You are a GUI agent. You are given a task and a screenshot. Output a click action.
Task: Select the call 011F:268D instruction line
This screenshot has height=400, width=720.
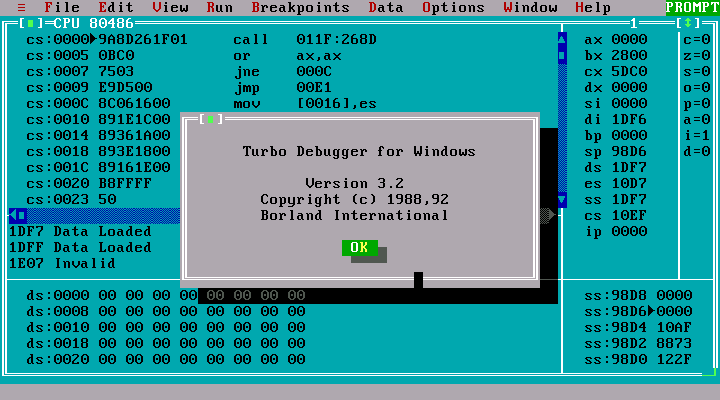pos(202,39)
